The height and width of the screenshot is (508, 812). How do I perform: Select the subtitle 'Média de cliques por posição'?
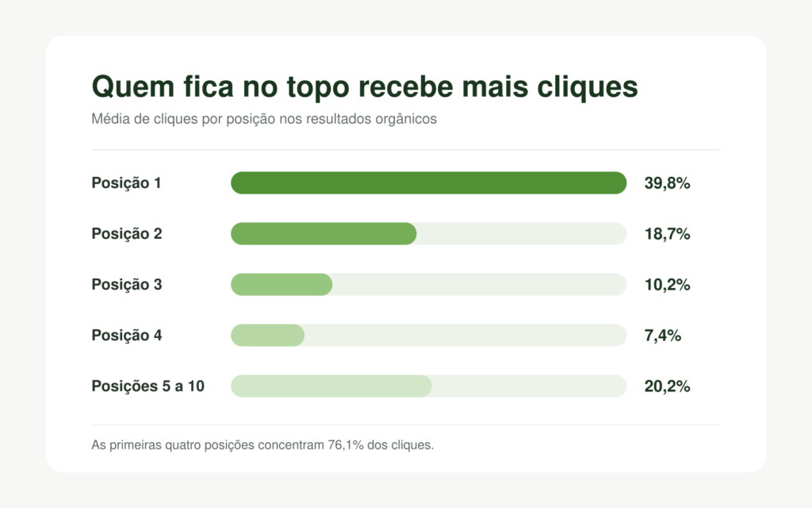pyautogui.click(x=264, y=119)
